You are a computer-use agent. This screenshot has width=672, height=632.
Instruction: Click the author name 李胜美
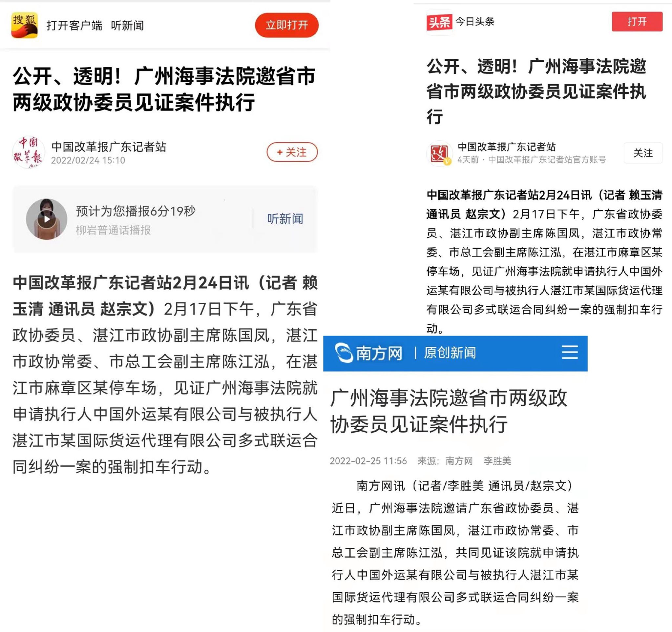[x=497, y=461]
